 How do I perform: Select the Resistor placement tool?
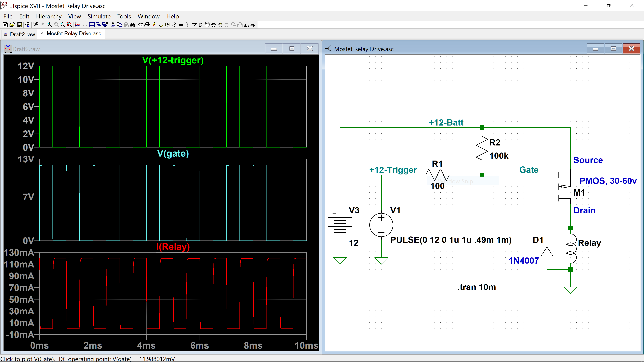click(x=174, y=25)
